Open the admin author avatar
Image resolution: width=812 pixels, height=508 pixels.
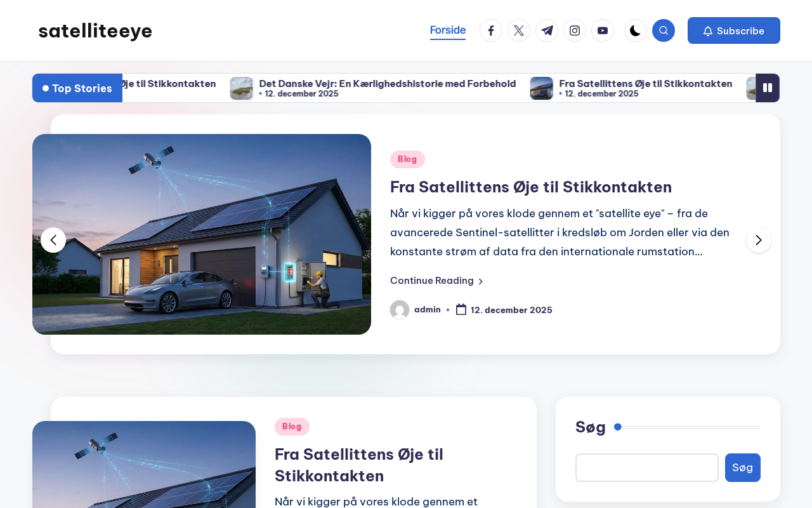(400, 310)
